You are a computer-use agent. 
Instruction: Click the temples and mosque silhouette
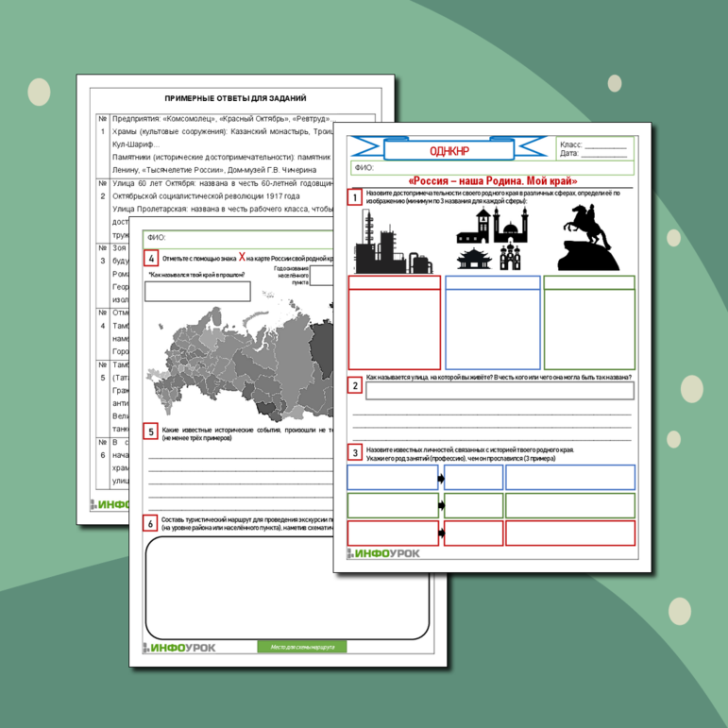(x=492, y=240)
